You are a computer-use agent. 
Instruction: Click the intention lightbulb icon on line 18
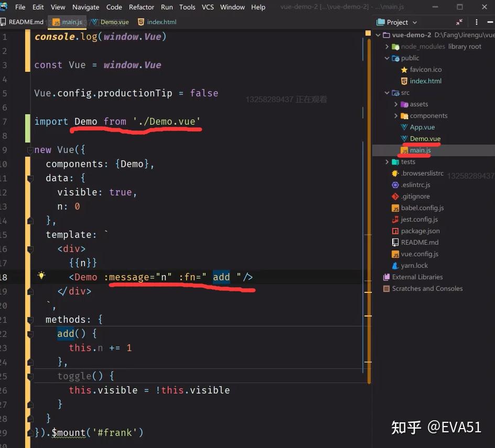click(x=41, y=276)
